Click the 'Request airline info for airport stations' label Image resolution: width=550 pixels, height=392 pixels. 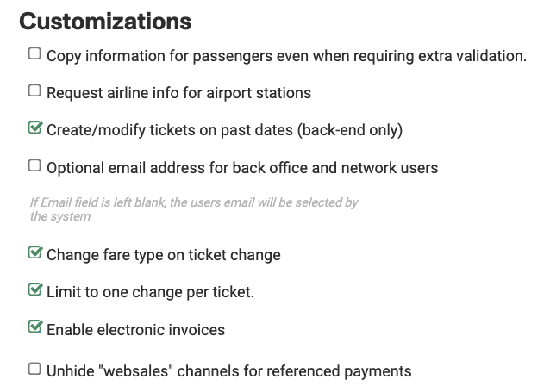pos(178,92)
